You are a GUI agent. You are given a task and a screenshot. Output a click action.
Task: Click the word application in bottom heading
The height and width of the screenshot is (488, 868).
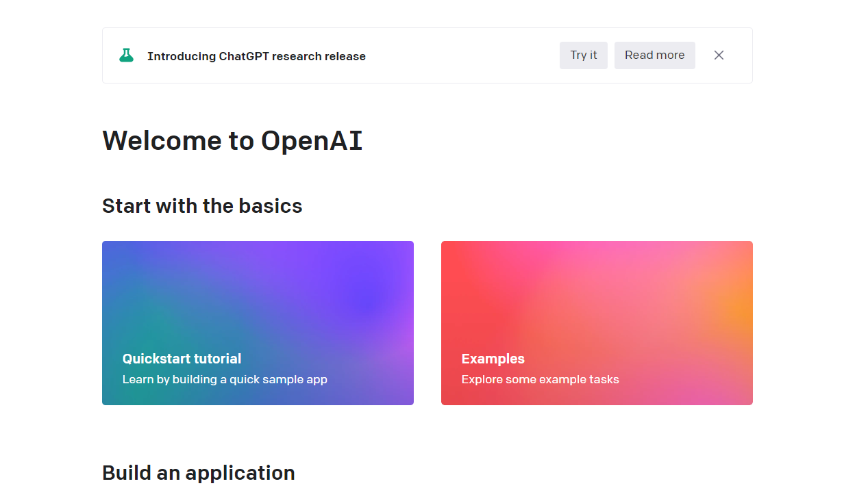[x=240, y=473]
